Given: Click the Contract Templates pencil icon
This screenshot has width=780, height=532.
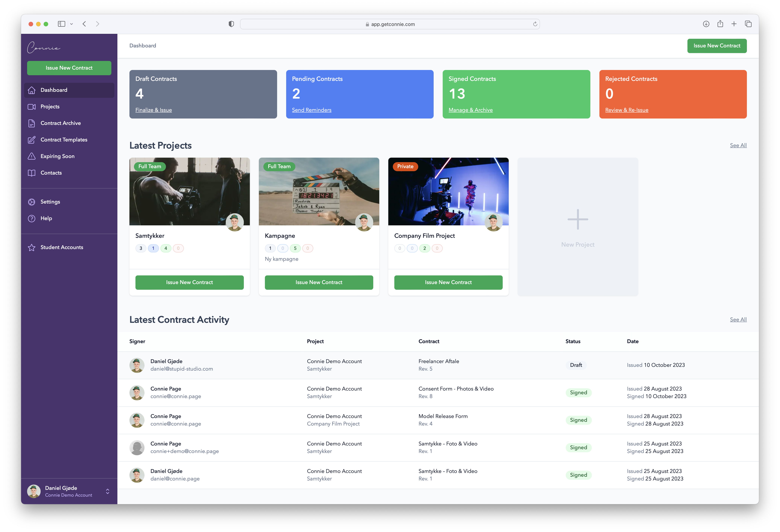Looking at the screenshot, I should (32, 140).
